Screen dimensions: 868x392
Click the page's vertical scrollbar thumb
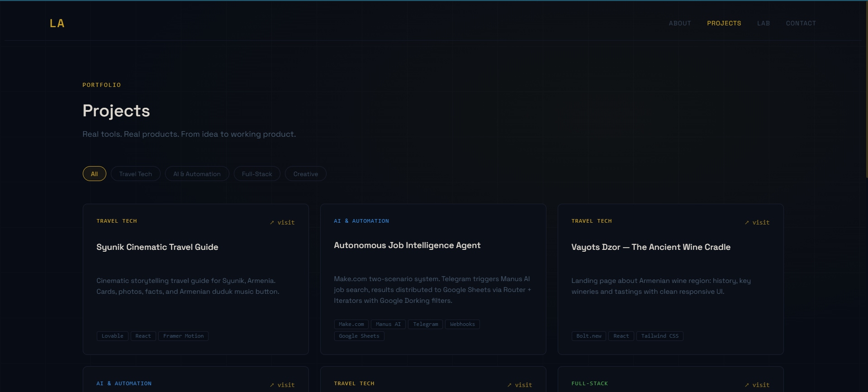point(866,90)
